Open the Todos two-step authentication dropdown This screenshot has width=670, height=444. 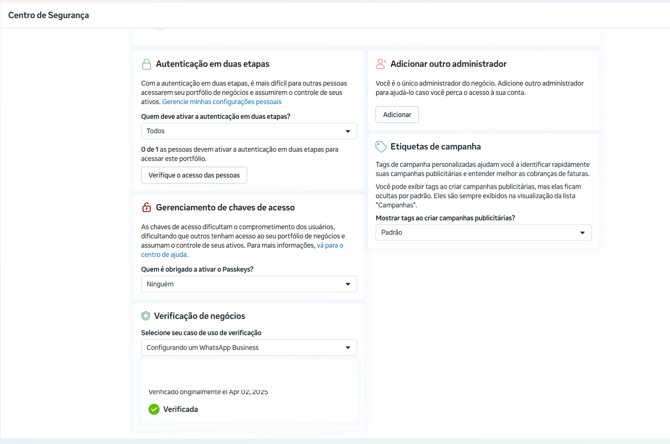click(x=249, y=131)
